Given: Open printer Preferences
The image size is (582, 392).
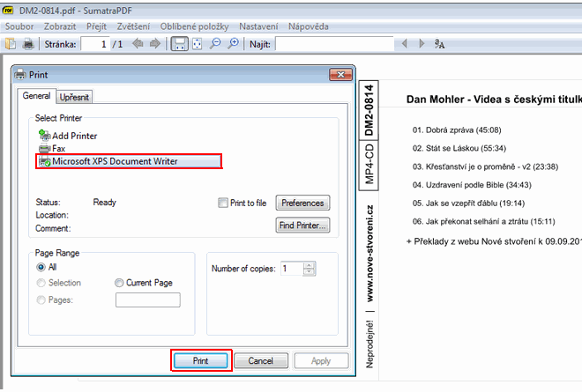Looking at the screenshot, I should [302, 203].
